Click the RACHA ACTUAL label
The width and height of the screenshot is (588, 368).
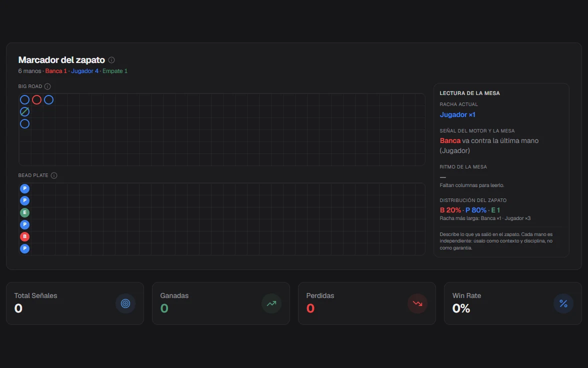458,104
